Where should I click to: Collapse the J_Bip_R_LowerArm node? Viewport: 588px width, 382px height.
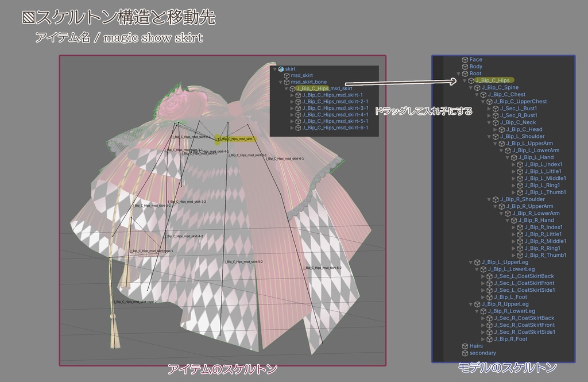point(501,214)
